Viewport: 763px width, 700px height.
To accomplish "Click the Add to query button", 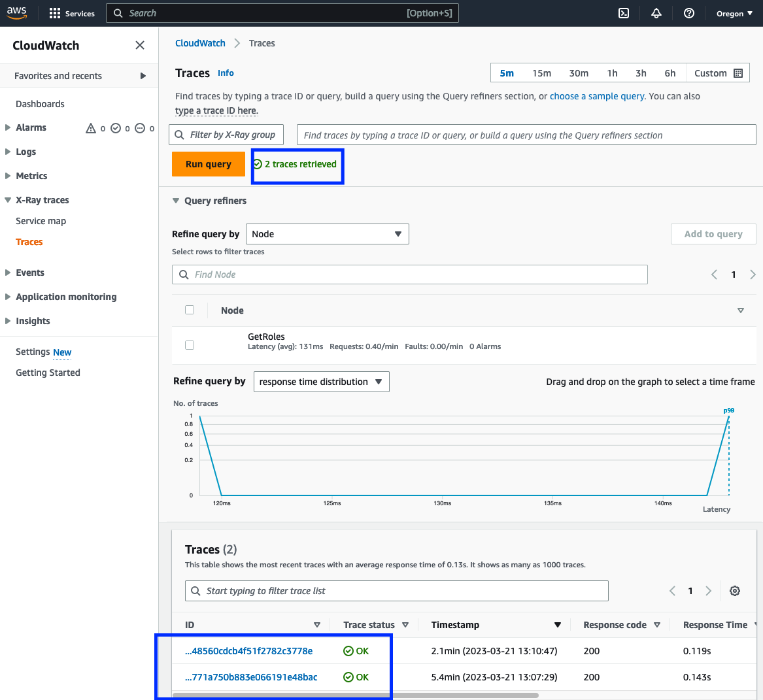I will 713,234.
